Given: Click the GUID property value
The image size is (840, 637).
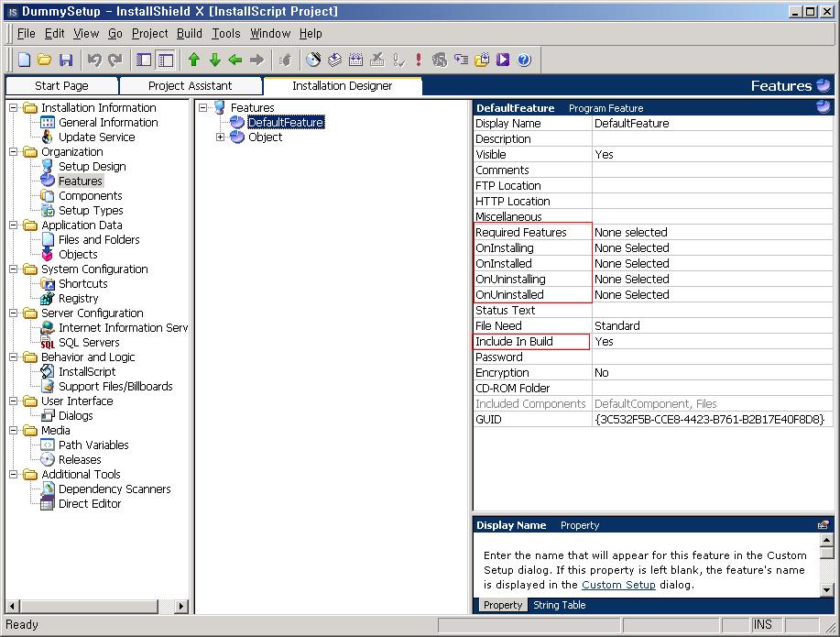Looking at the screenshot, I should tap(713, 419).
